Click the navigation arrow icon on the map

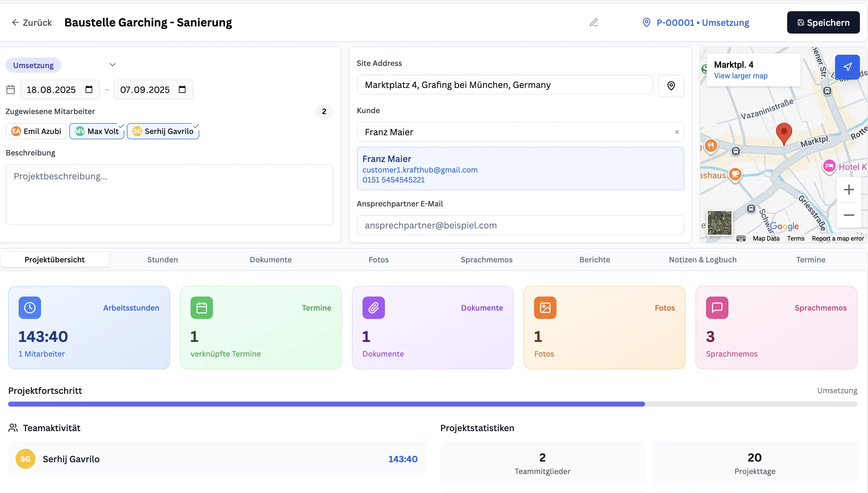[x=848, y=67]
